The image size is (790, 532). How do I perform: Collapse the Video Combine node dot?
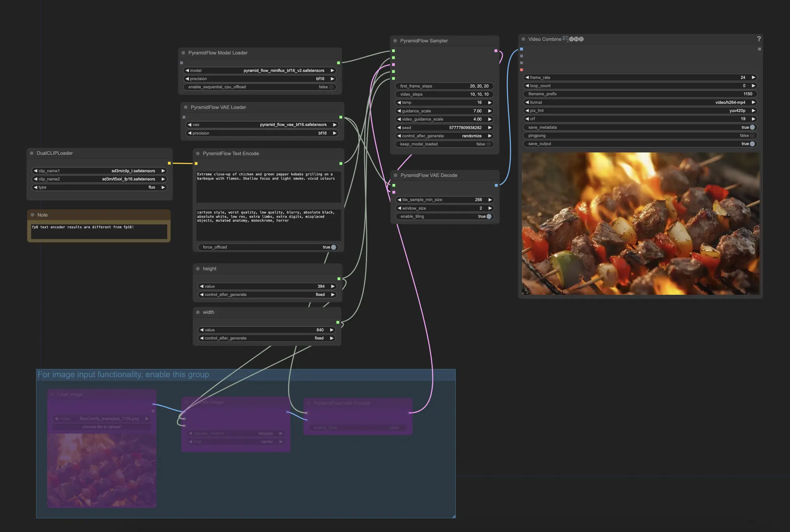point(523,39)
